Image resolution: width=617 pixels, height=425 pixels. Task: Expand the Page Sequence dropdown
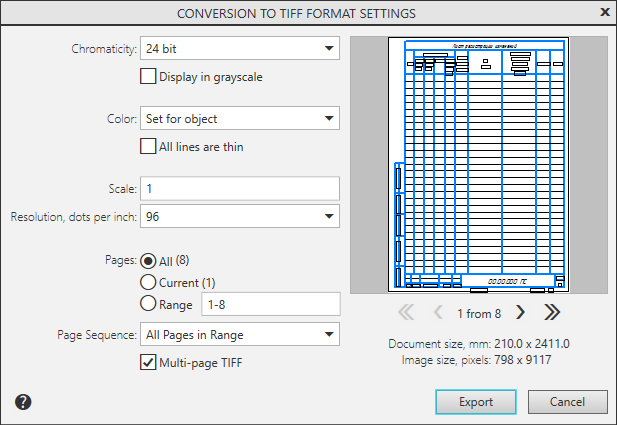pyautogui.click(x=240, y=334)
